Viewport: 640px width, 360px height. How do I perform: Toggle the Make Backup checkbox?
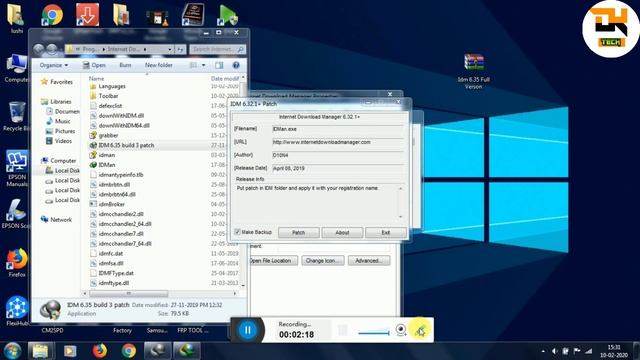(237, 232)
